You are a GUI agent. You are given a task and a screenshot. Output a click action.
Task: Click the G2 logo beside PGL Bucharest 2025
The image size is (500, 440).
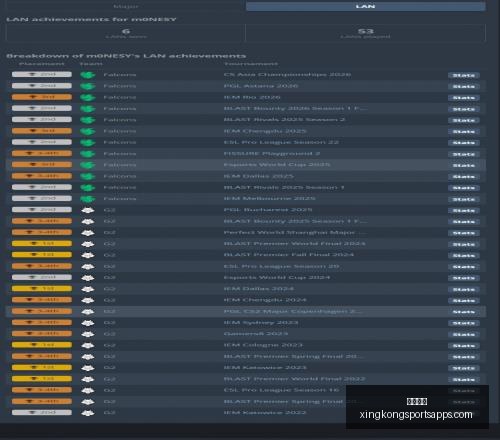point(88,210)
